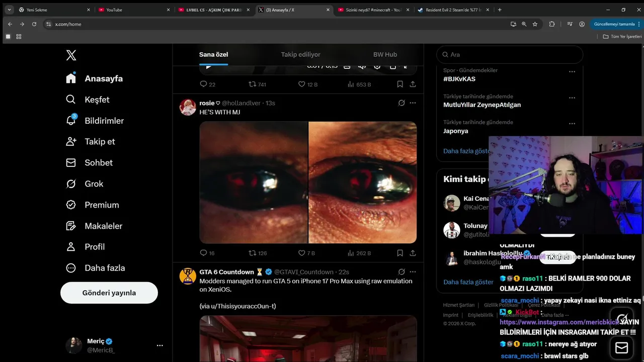
Task: Reload the page
Action: coord(34,24)
